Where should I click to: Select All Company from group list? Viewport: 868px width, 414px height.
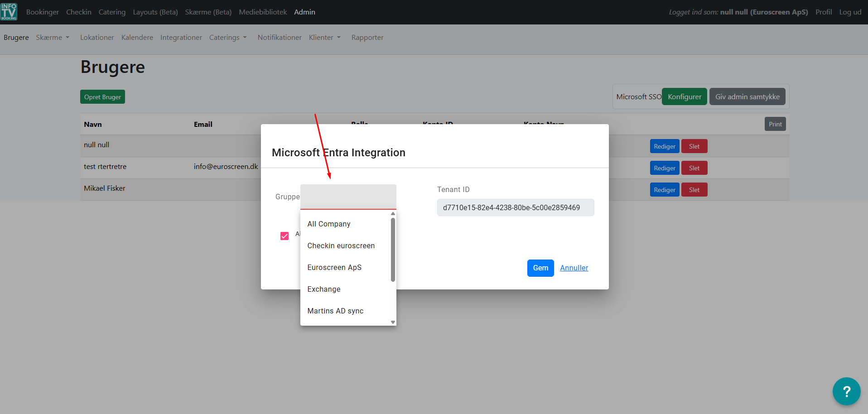coord(348,224)
